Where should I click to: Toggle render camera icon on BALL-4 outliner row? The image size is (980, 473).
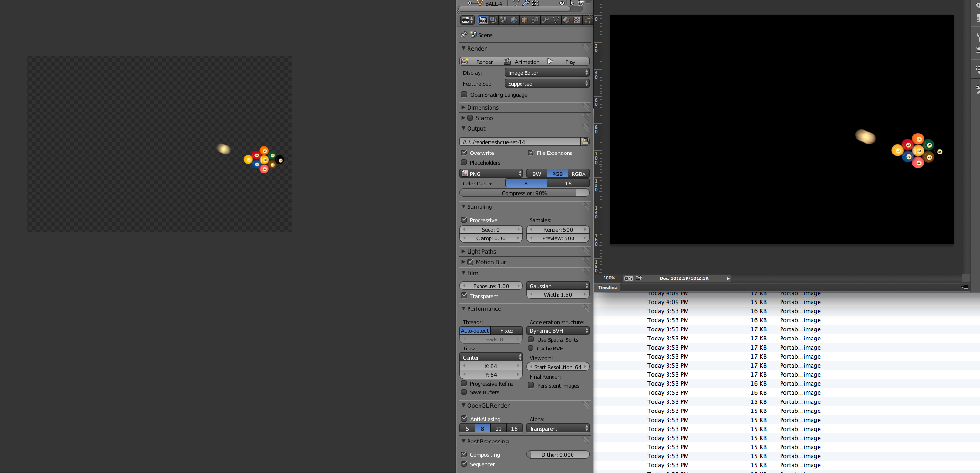(x=581, y=3)
